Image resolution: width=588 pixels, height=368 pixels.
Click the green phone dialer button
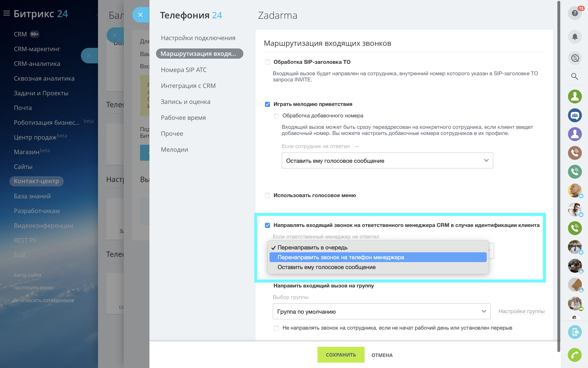575,355
